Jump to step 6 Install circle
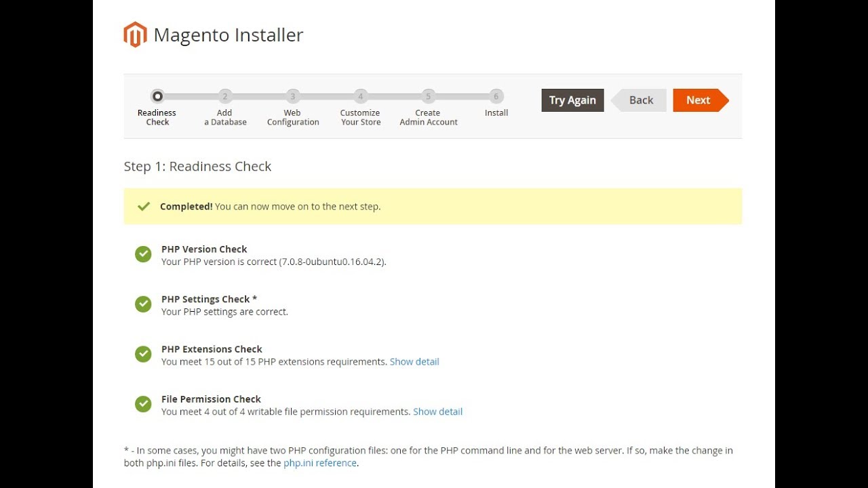 (x=496, y=96)
